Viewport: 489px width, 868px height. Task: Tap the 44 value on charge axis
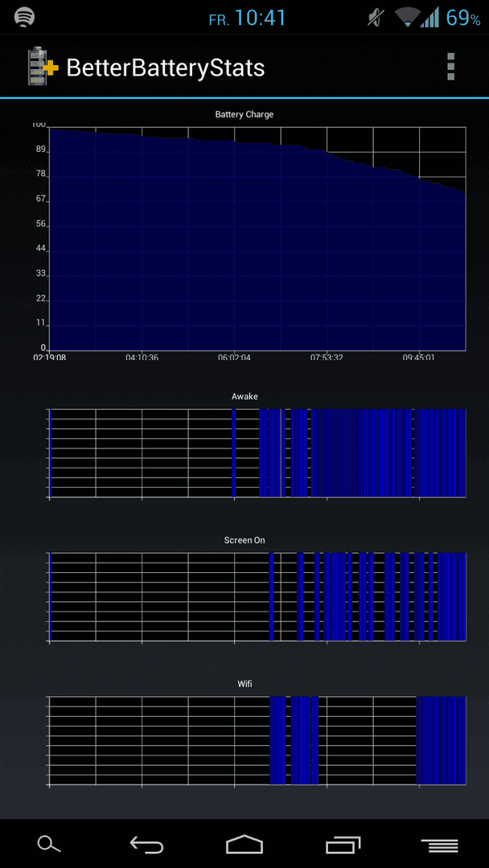pos(39,249)
